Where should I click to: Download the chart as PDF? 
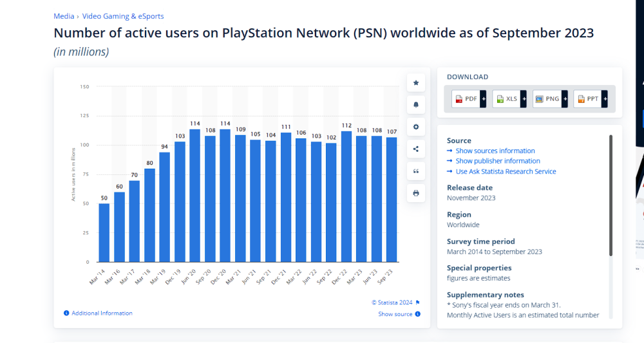pos(466,98)
